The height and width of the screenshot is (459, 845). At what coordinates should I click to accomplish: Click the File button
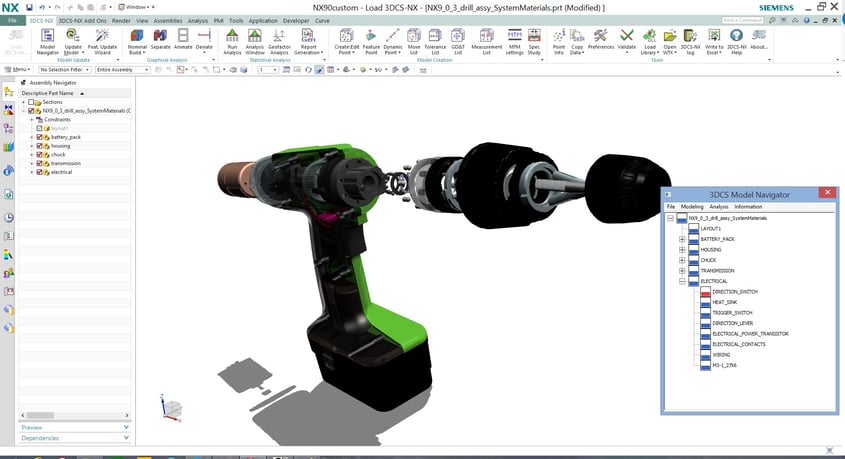click(x=12, y=20)
